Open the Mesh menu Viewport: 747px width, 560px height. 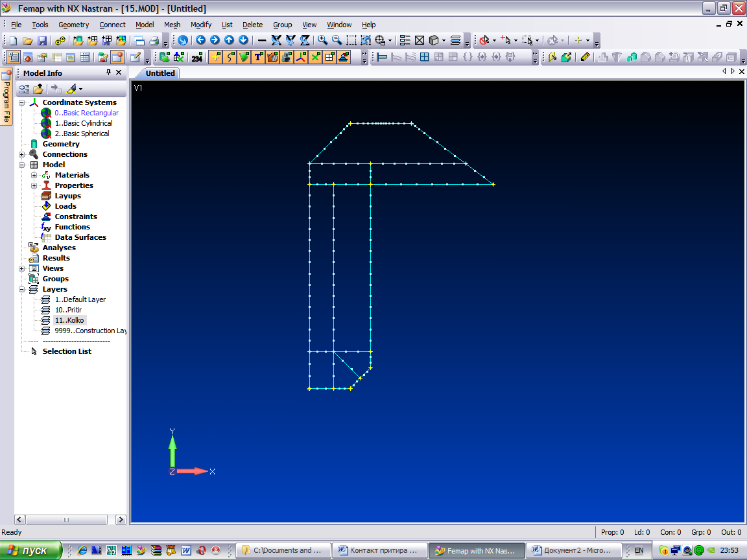pos(172,25)
